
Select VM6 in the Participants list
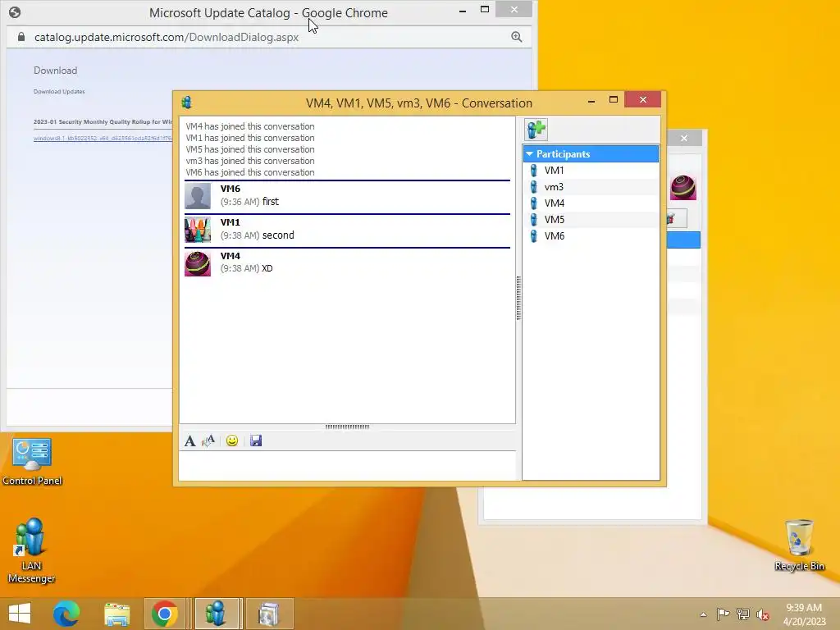591,235
